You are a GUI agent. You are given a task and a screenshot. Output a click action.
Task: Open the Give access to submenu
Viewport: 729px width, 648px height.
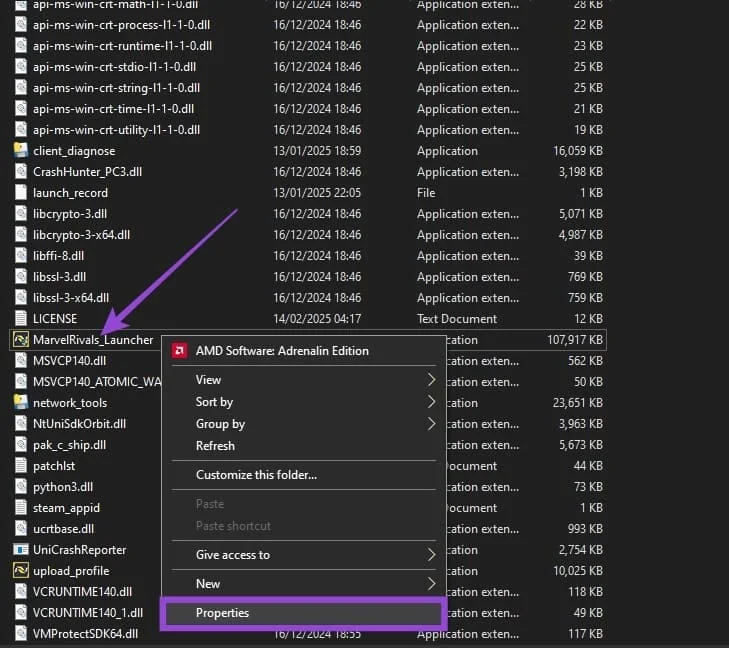coord(431,555)
